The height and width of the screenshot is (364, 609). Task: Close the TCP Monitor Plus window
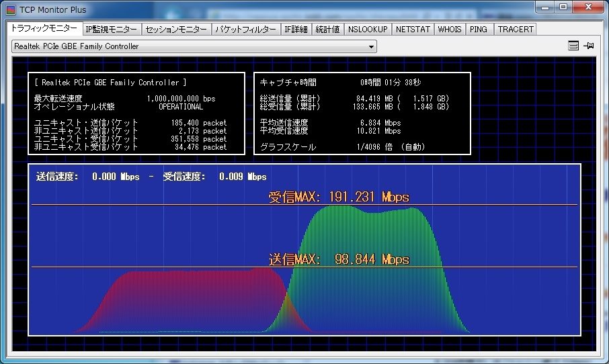(588, 7)
